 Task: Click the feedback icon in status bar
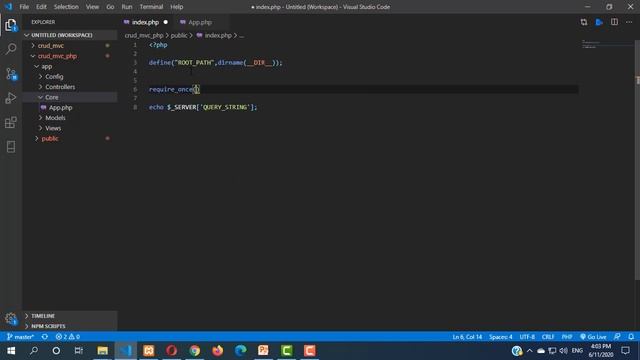pyautogui.click(x=617, y=337)
